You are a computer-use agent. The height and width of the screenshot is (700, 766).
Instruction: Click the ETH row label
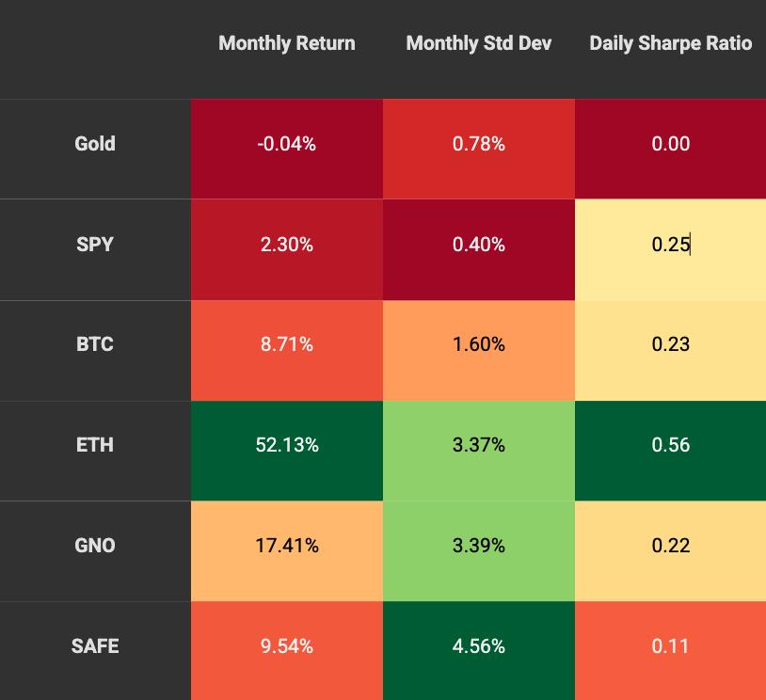pos(95,445)
